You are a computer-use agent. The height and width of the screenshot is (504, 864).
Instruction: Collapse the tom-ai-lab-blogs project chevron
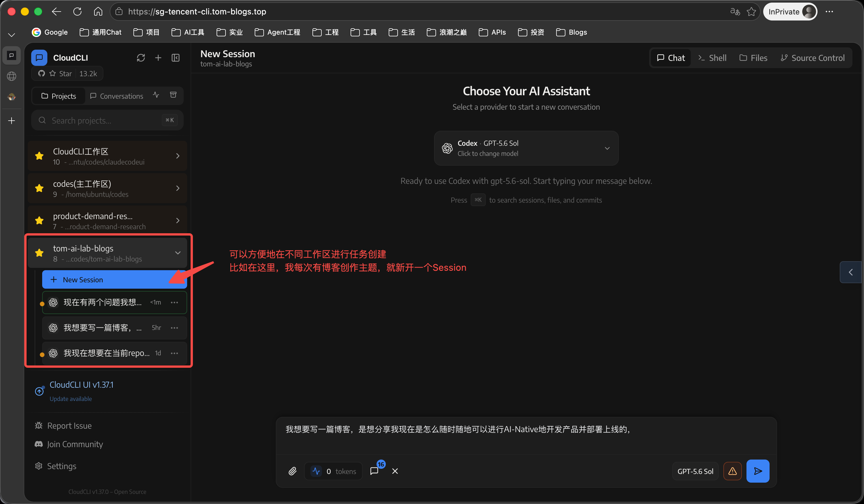(x=178, y=253)
